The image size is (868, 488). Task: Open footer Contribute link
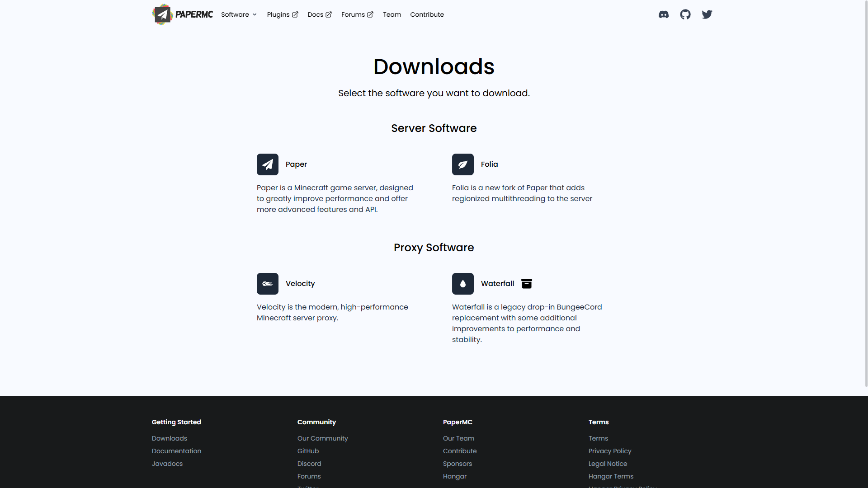coord(460,451)
